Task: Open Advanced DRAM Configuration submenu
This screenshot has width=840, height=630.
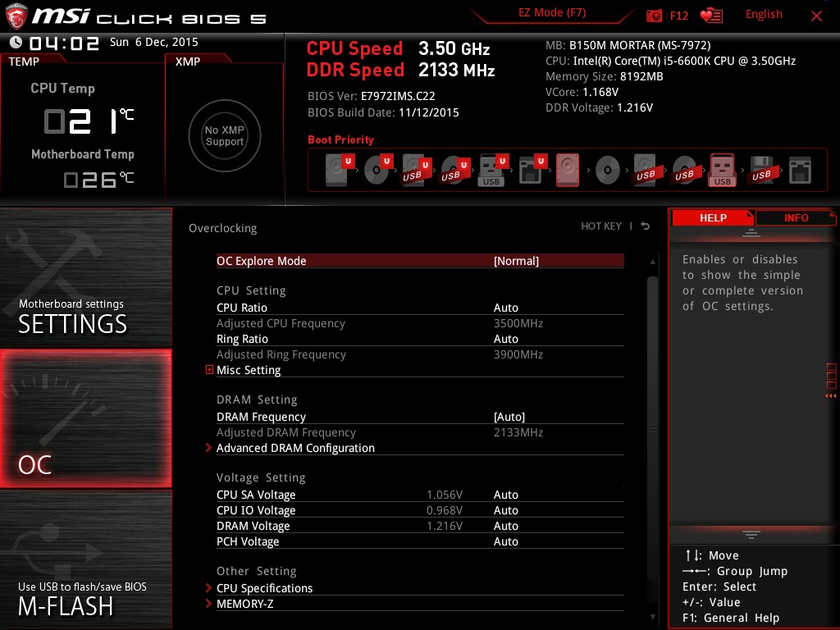Action: click(294, 448)
